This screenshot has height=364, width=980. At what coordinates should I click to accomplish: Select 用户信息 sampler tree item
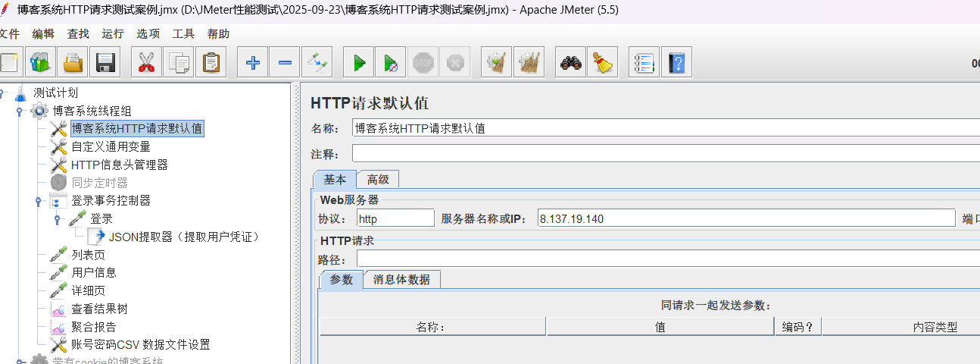94,272
